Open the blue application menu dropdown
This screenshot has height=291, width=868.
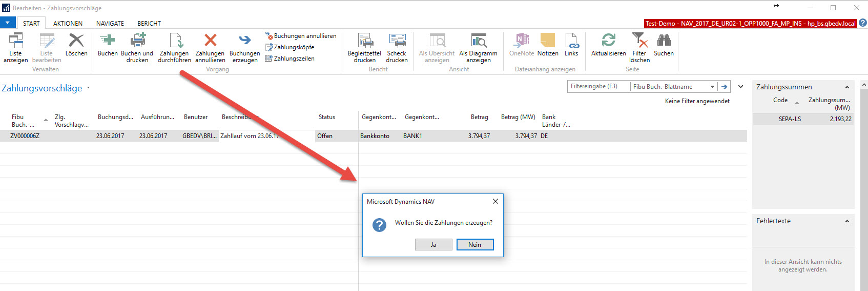pos(8,23)
